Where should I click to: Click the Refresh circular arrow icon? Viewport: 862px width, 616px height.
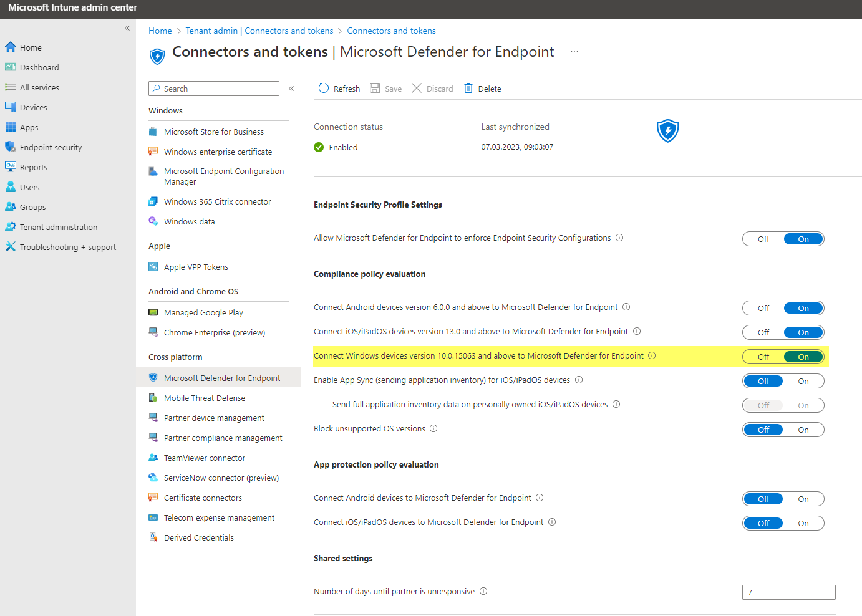pyautogui.click(x=324, y=89)
